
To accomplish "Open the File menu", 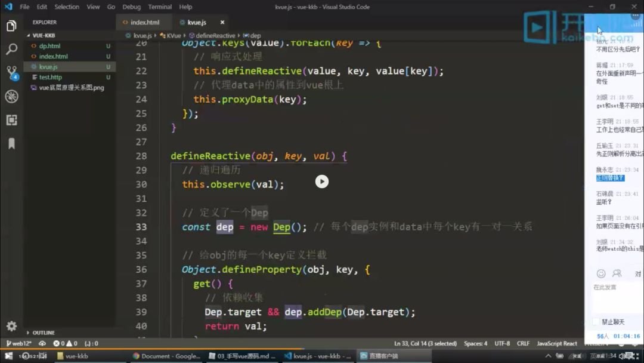I will (x=24, y=7).
